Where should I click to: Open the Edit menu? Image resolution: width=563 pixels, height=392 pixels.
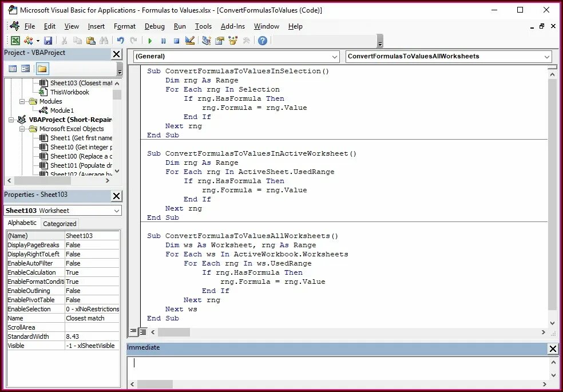pos(50,26)
